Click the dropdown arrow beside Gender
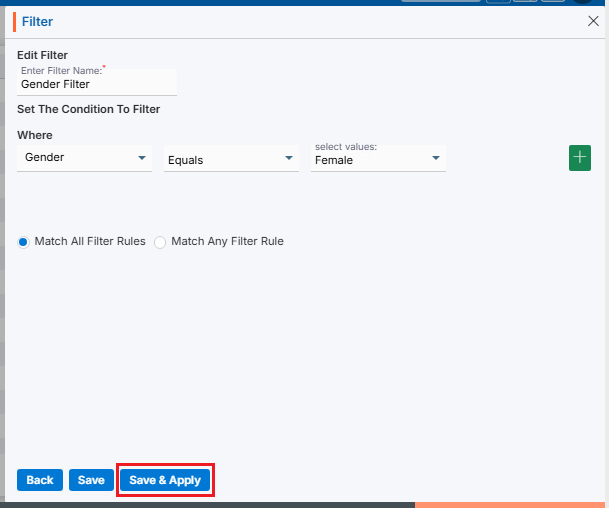 [141, 158]
